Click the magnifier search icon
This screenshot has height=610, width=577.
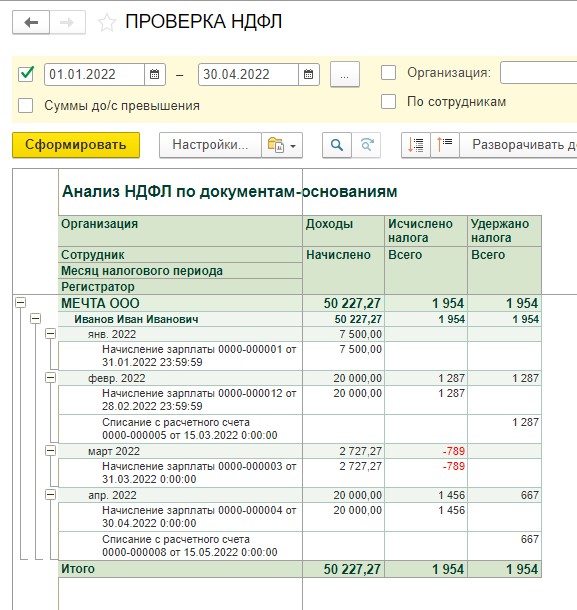(x=337, y=145)
